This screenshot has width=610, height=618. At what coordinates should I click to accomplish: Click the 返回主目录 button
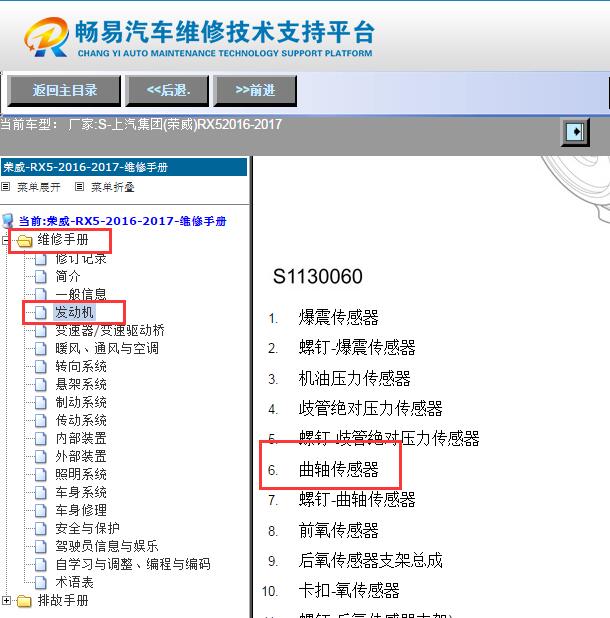(x=64, y=91)
